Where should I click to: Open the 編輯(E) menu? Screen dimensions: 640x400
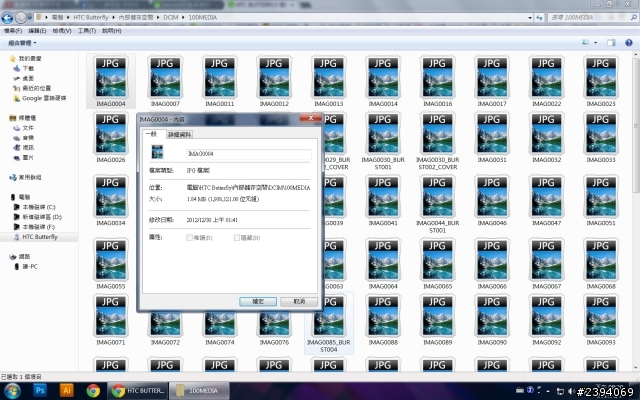[37, 31]
